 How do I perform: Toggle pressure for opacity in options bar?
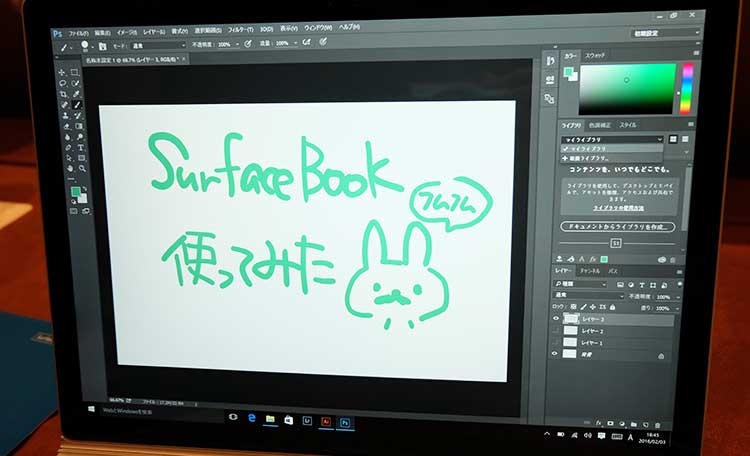[x=248, y=44]
